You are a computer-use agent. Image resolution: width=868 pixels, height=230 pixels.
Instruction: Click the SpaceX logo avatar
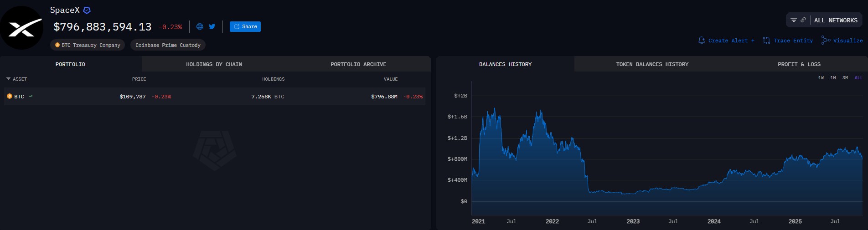21,28
